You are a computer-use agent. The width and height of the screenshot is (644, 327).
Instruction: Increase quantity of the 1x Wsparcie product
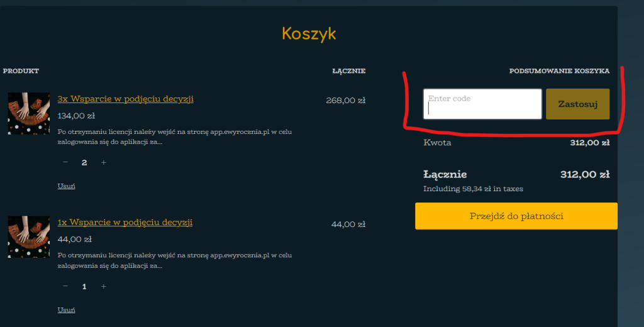coord(104,286)
